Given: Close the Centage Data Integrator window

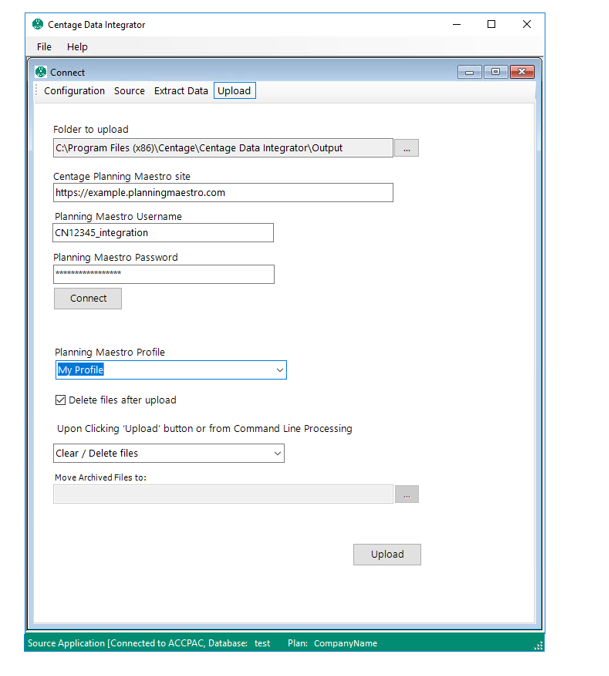Looking at the screenshot, I should click(x=527, y=24).
